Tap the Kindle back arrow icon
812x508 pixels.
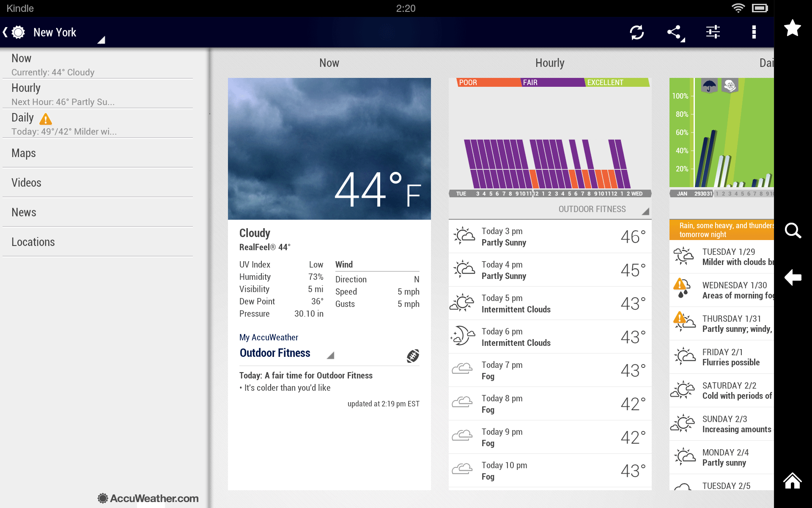pyautogui.click(x=793, y=278)
